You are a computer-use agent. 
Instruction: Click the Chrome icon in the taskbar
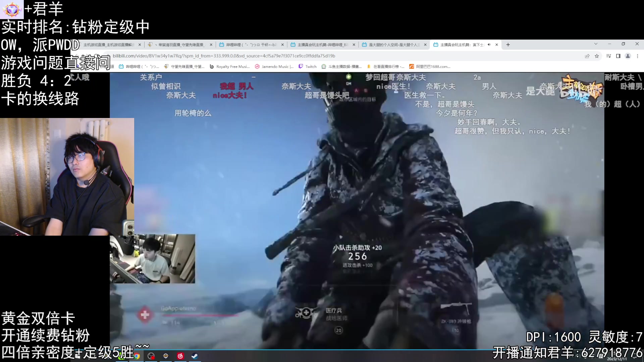click(137, 356)
